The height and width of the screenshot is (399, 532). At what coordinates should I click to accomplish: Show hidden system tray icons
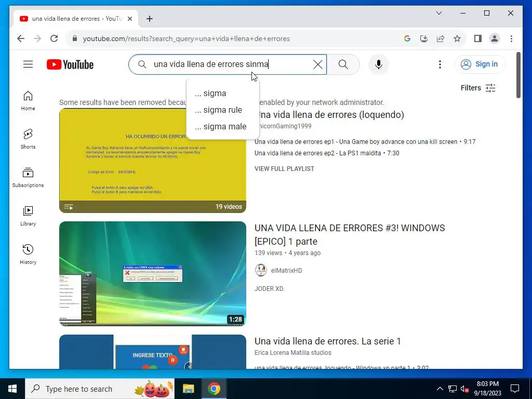(x=440, y=389)
